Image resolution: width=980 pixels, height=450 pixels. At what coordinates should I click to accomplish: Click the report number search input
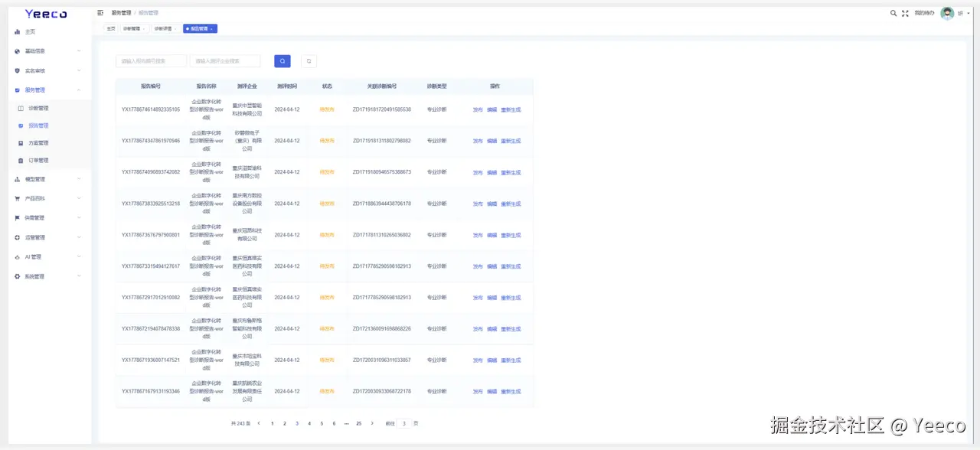click(x=152, y=61)
